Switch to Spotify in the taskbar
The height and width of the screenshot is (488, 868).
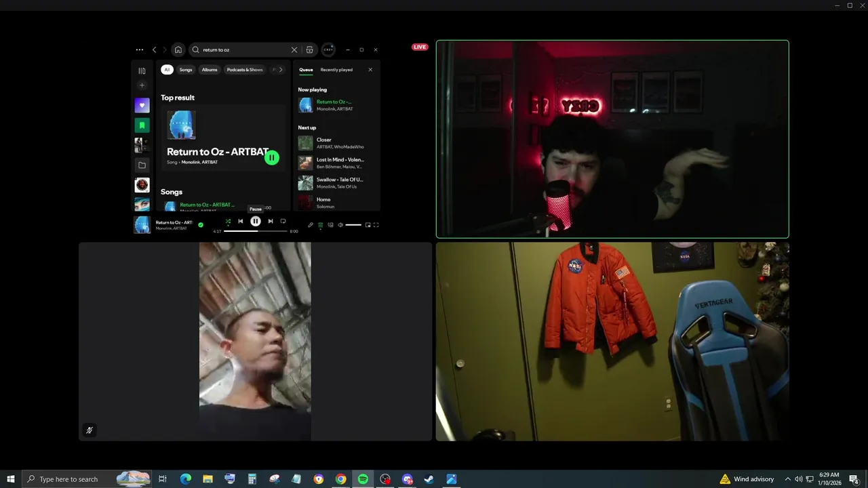tap(363, 479)
